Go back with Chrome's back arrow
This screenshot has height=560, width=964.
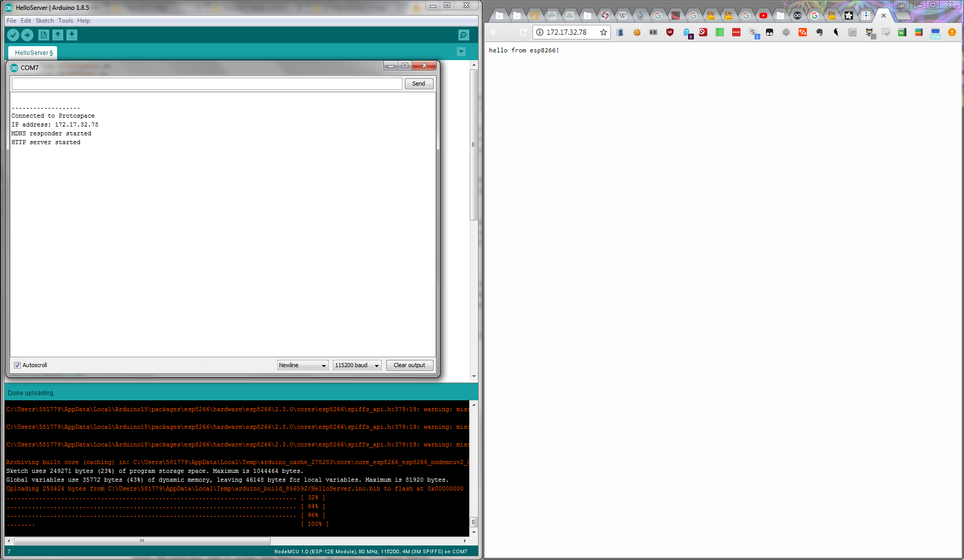pos(494,32)
